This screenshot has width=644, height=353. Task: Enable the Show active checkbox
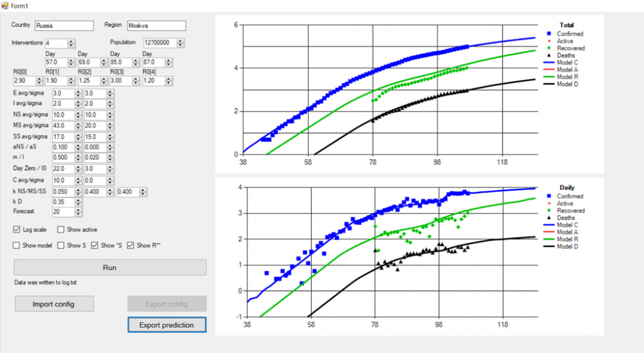[61, 230]
